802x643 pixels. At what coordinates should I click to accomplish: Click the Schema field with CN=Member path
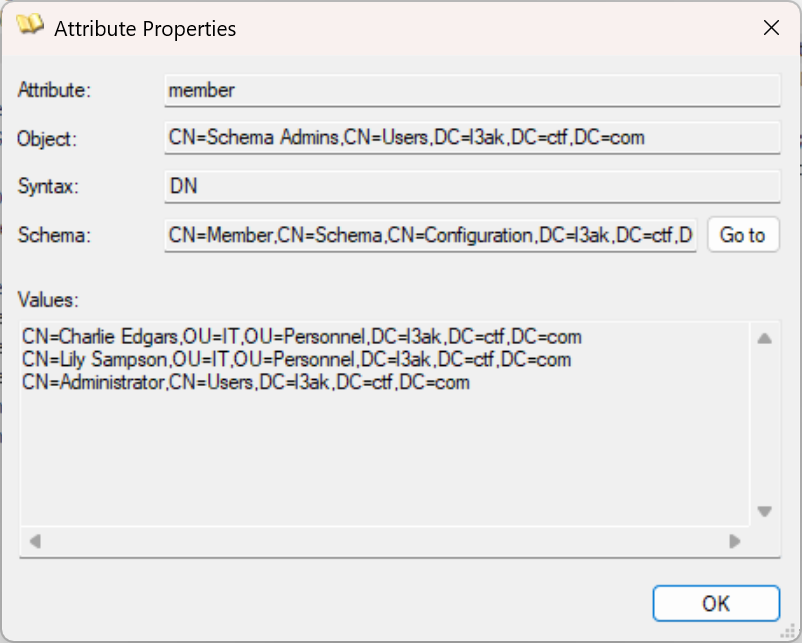click(430, 235)
